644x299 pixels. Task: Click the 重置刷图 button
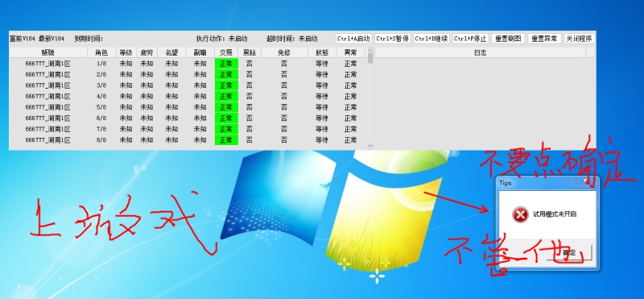point(508,39)
